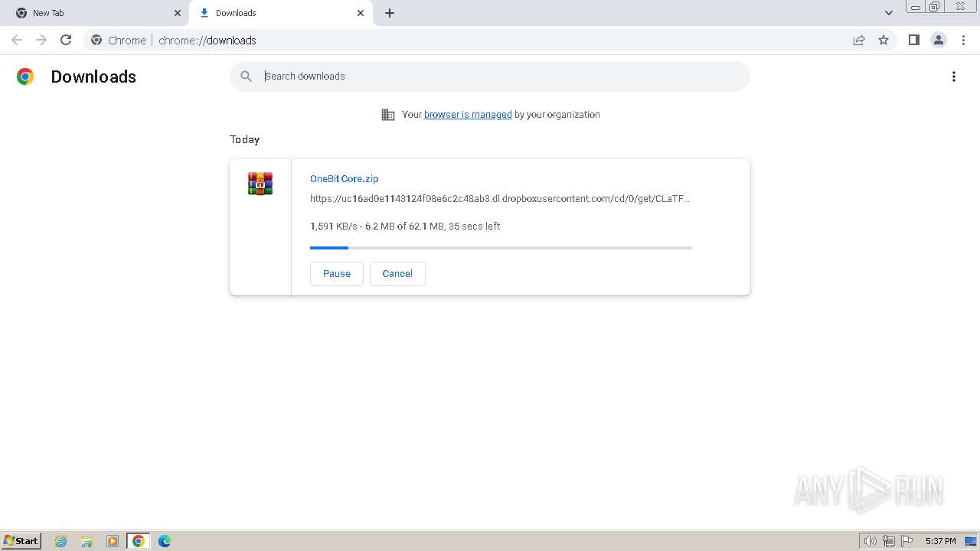Launch Internet Explorer from taskbar
This screenshot has width=980, height=551.
(x=61, y=541)
